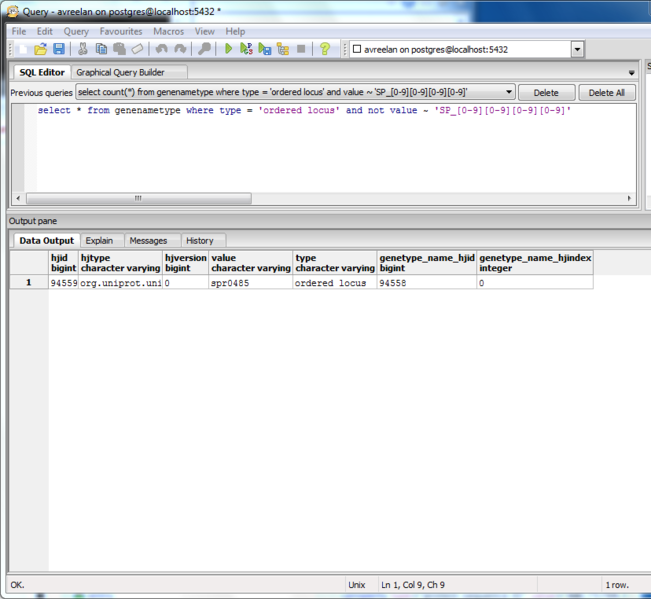Click the Unix line-ending status entry
651x599 pixels.
[357, 585]
